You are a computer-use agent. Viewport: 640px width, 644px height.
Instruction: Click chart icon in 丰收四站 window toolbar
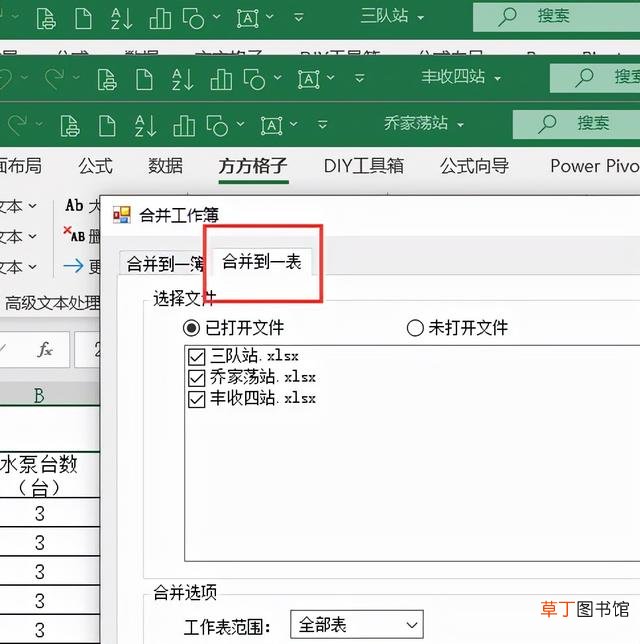click(221, 79)
